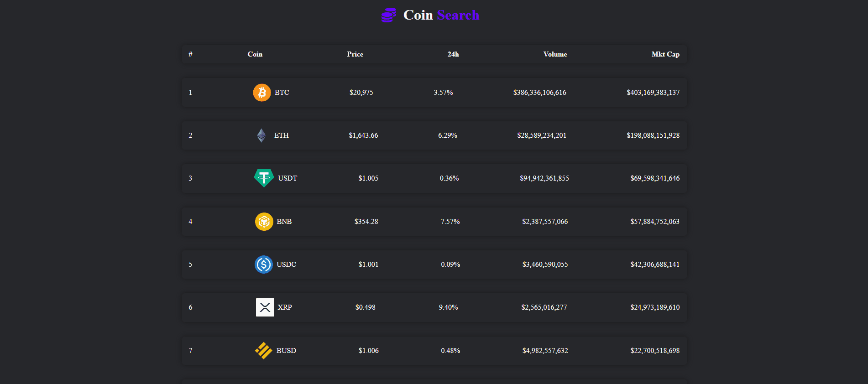The width and height of the screenshot is (868, 384).
Task: Click XRP market cap $24,973,189,610
Action: coord(655,307)
